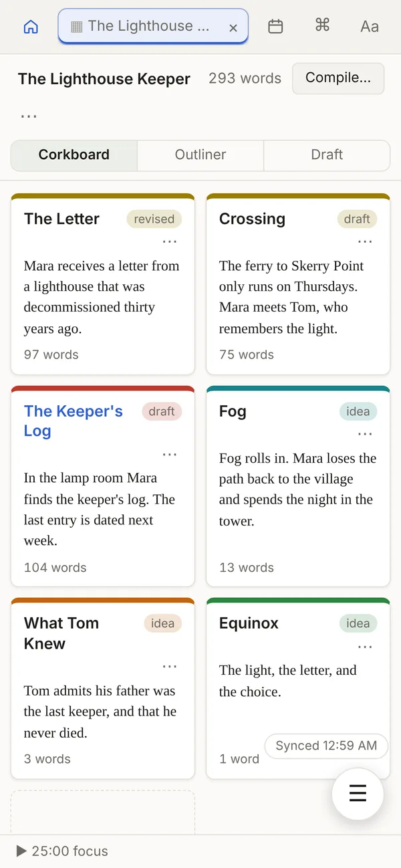The image size is (401, 868).
Task: Toggle the idea status badge on Equinox
Action: click(x=358, y=623)
